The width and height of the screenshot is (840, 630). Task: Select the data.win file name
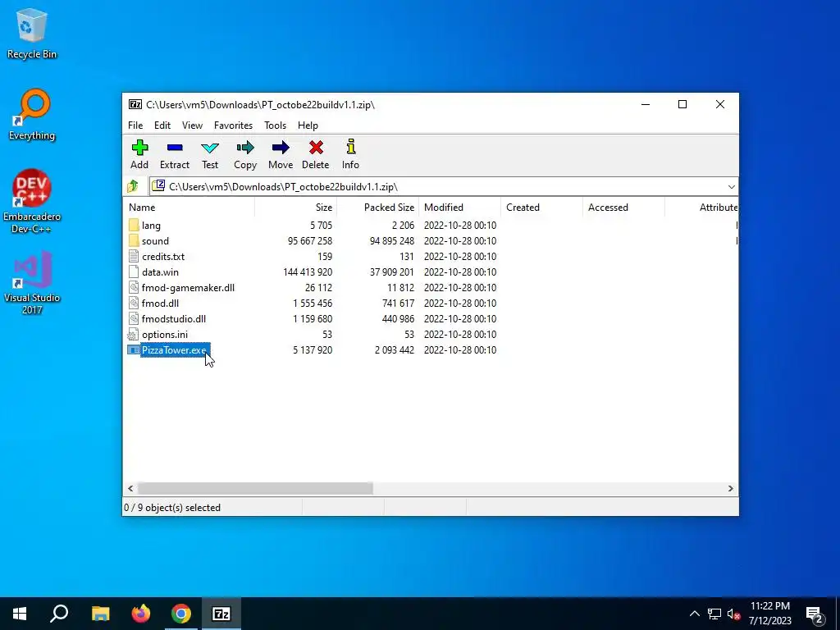[160, 272]
